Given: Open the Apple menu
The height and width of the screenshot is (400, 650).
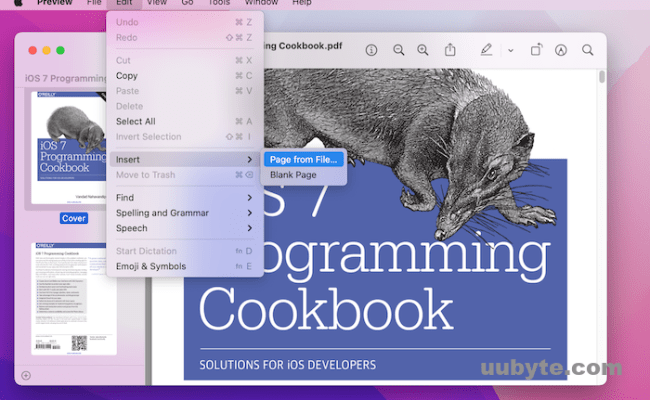Looking at the screenshot, I should click(x=18, y=2).
